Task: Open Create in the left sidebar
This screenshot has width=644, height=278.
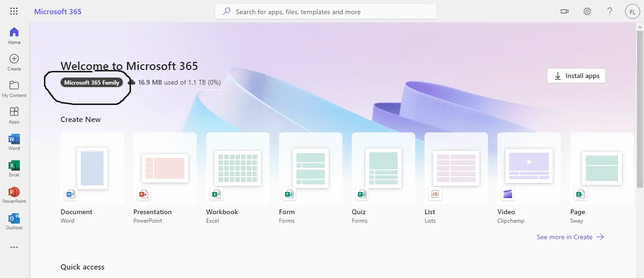Action: (14, 62)
